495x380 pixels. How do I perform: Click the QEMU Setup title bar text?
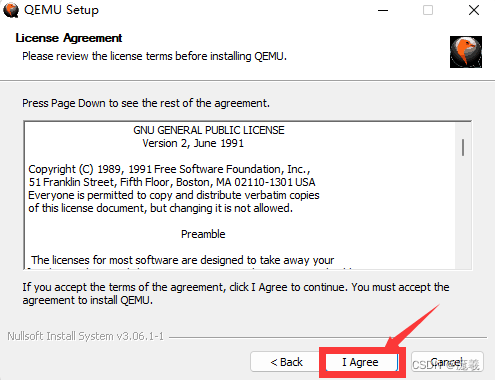[x=61, y=10]
